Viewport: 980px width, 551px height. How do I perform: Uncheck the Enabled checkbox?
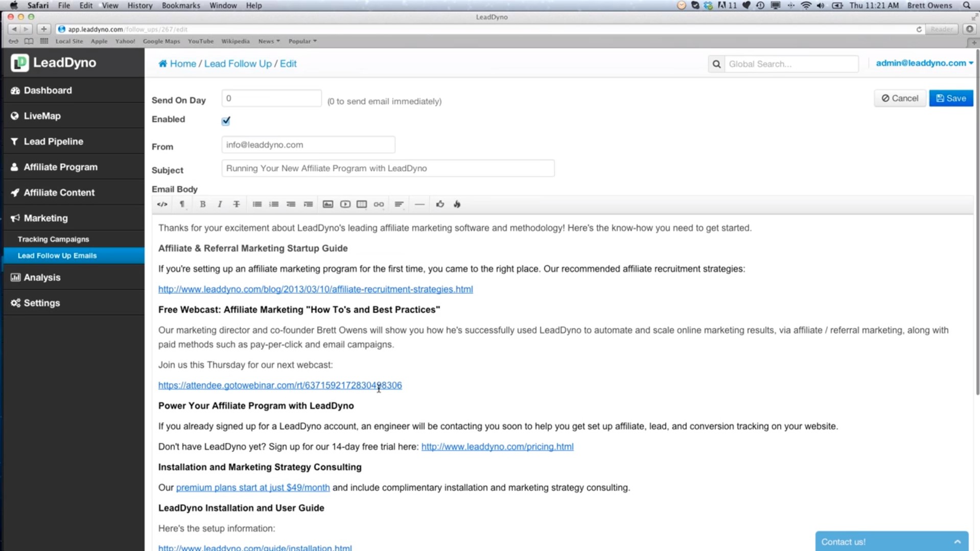click(x=226, y=121)
